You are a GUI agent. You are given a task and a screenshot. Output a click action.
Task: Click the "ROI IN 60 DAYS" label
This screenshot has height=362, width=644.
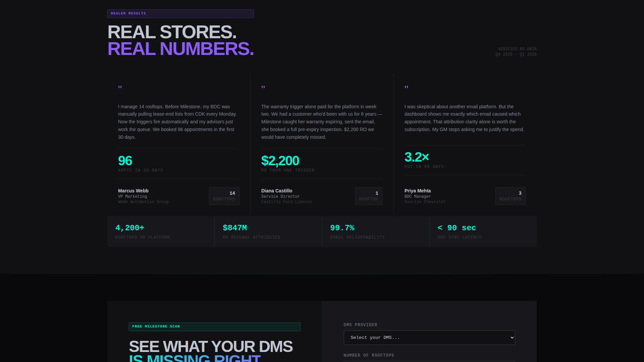click(424, 167)
